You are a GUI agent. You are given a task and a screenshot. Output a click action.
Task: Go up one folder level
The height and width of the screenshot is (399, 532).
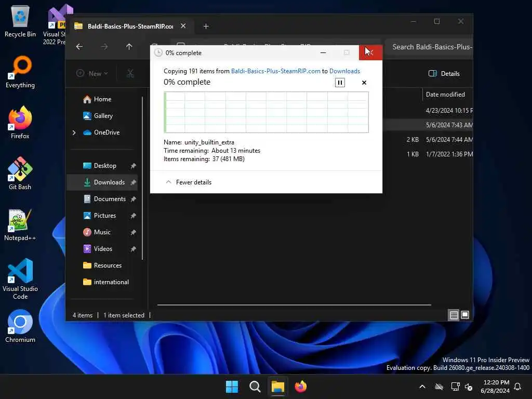(129, 46)
